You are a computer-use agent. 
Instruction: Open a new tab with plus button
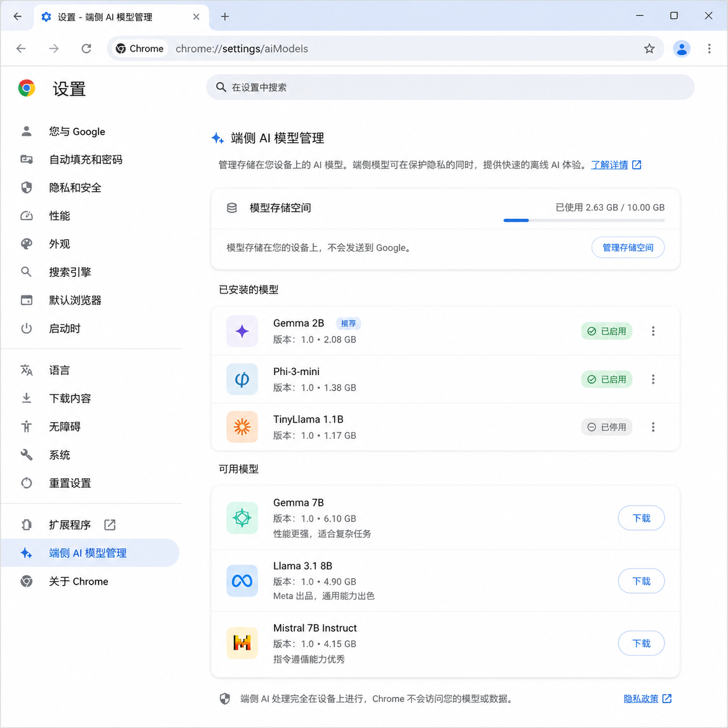coord(225,16)
